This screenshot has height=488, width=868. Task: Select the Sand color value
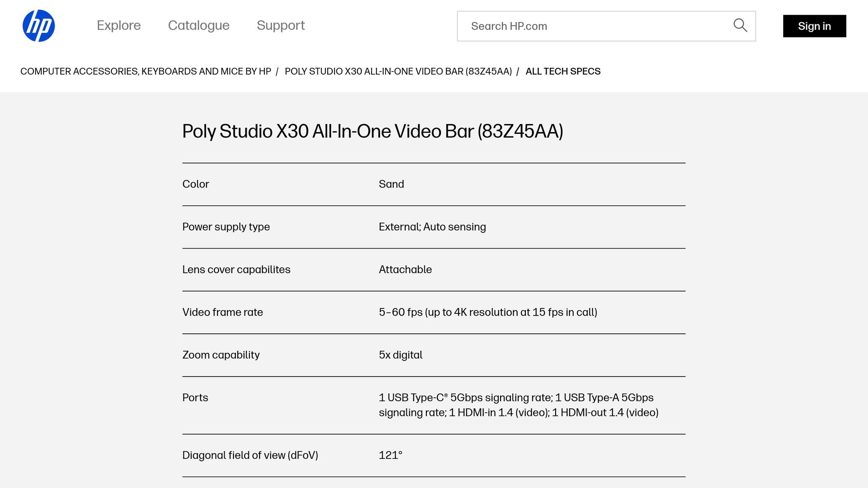pyautogui.click(x=391, y=184)
